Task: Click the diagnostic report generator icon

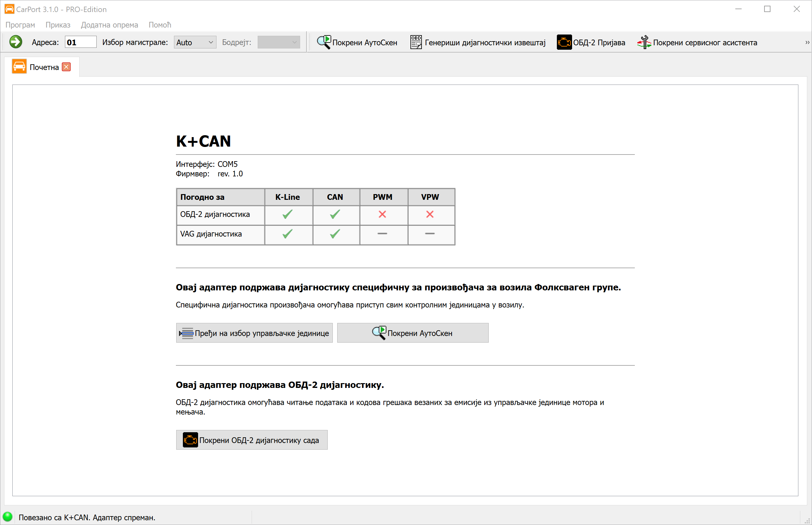Action: click(x=416, y=42)
